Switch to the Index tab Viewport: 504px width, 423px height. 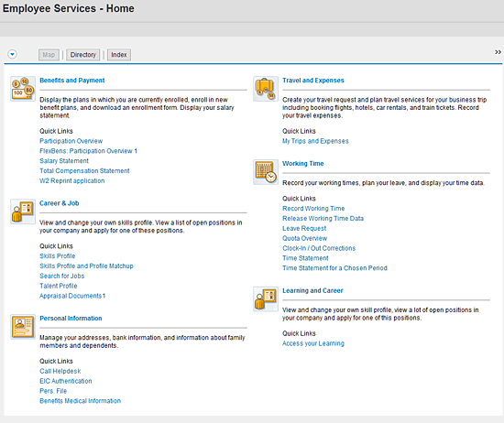point(119,55)
